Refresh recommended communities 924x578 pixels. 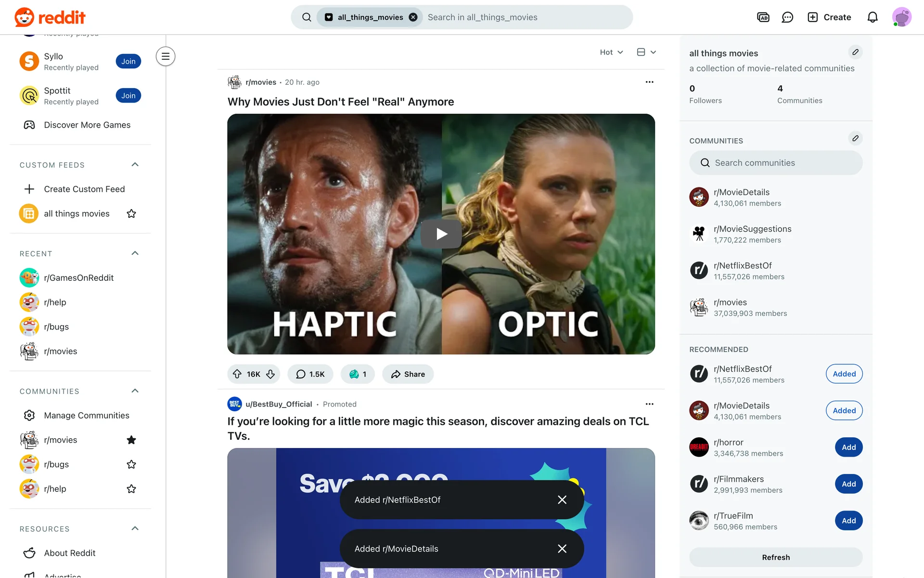[x=776, y=557]
